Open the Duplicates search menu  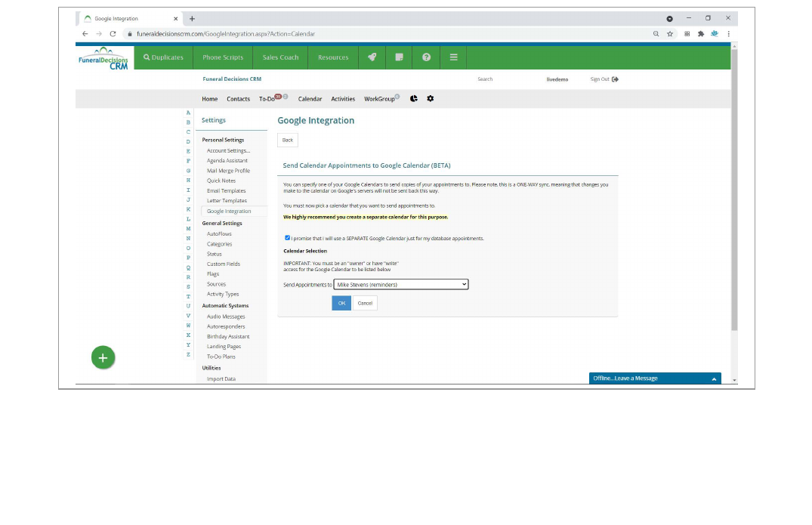(x=163, y=57)
